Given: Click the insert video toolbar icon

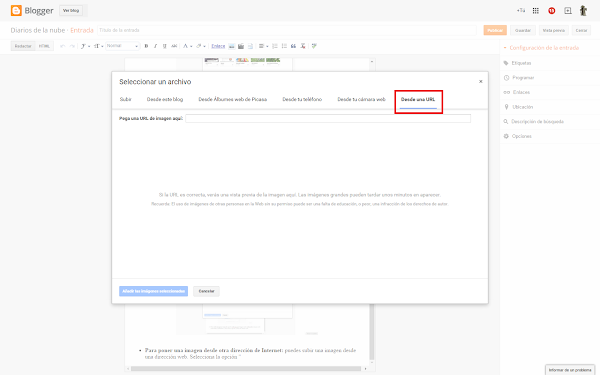Looking at the screenshot, I should click(x=241, y=46).
